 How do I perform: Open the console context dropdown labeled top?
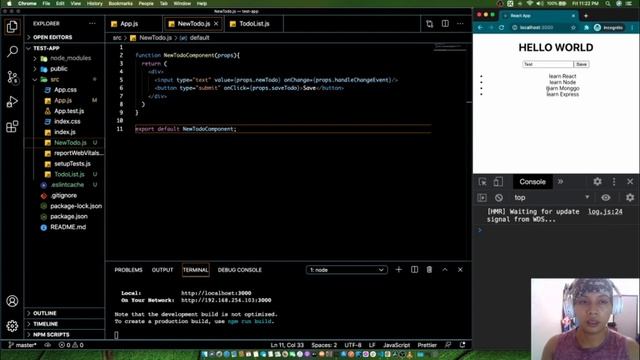(551, 198)
